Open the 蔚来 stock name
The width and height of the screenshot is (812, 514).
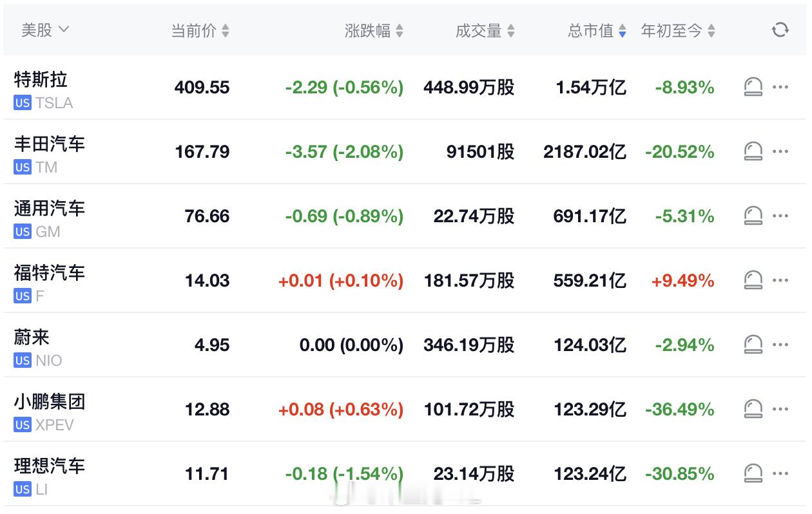[x=32, y=337]
